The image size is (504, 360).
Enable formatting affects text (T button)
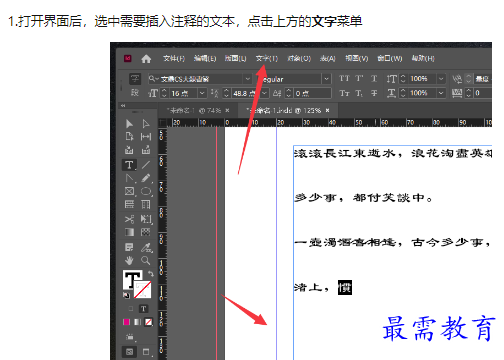pyautogui.click(x=143, y=309)
